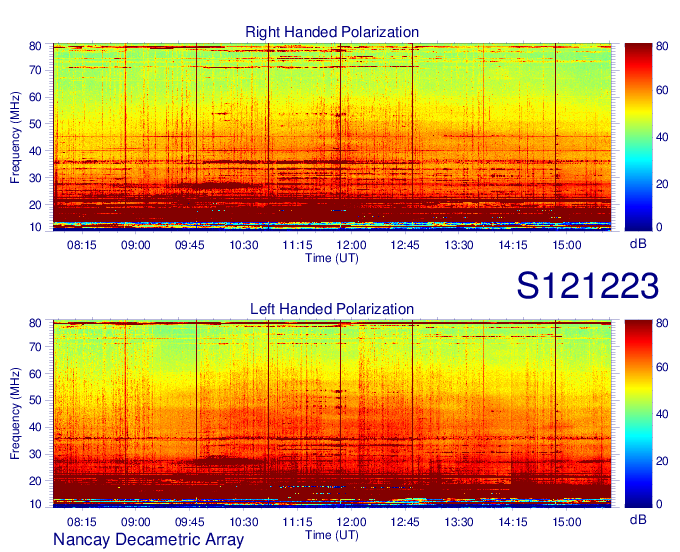Click the 40 value on upper dB colorbar
The width and height of the screenshot is (680, 552).
(662, 137)
